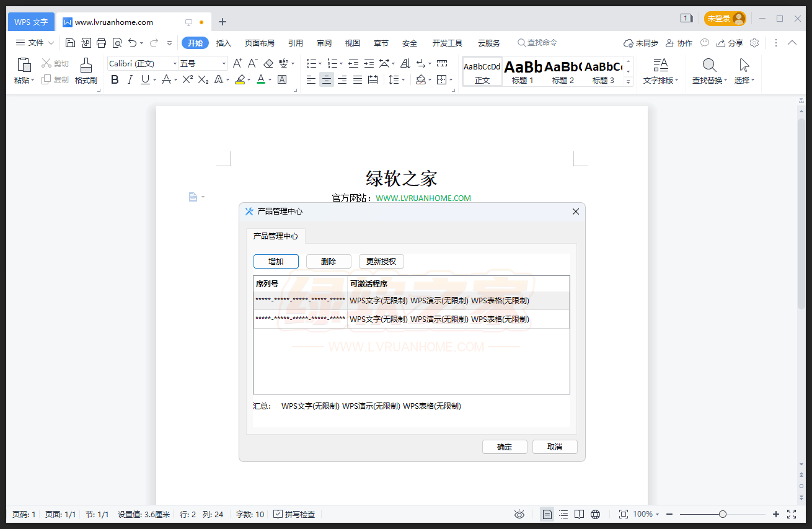Screen dimensions: 812x529
Task: Toggle Bold formatting
Action: [115, 79]
